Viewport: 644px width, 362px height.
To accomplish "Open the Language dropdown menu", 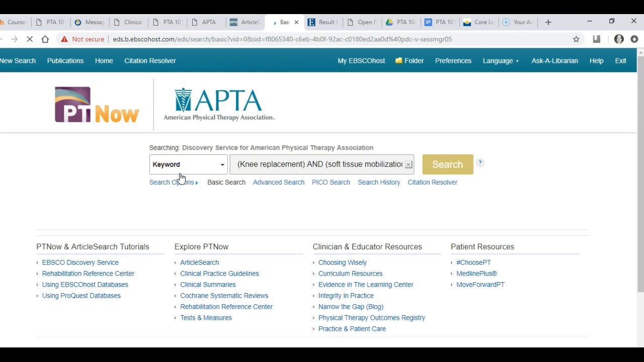I will coord(501,61).
